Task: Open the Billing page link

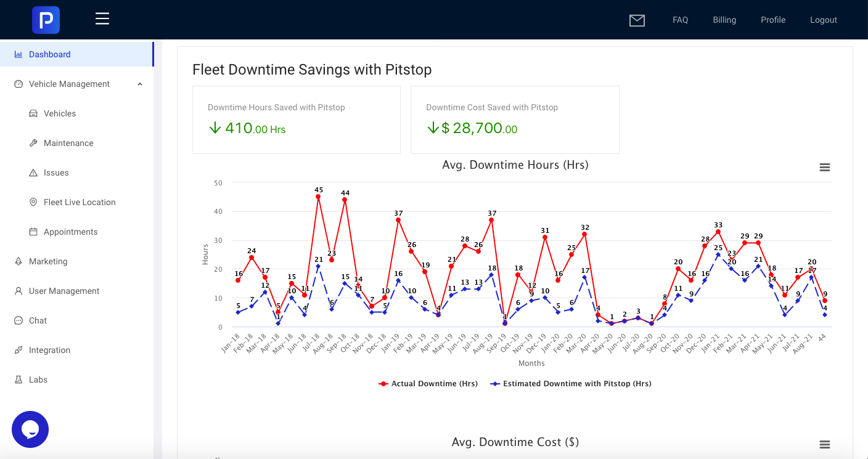Action: point(724,20)
